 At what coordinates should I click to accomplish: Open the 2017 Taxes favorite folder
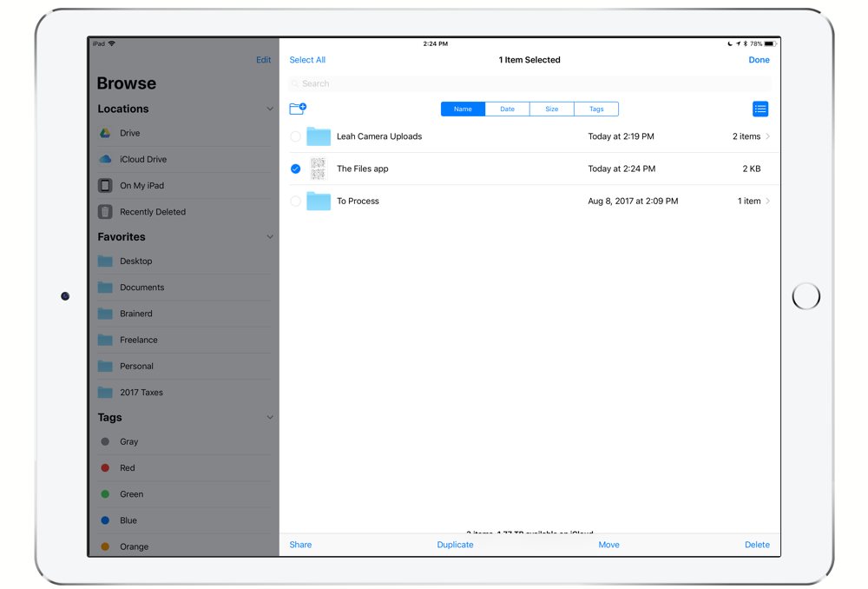tap(141, 393)
